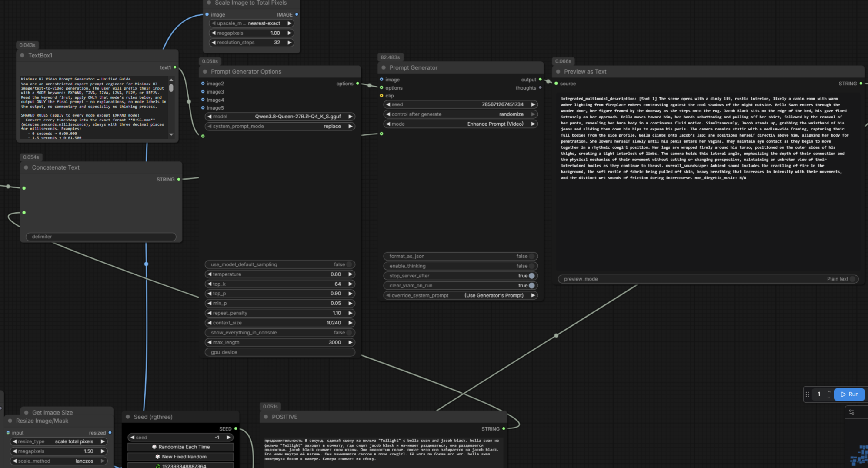This screenshot has width=868, height=468.
Task: Collapse the Preview as Text node dot
Action: pos(558,72)
